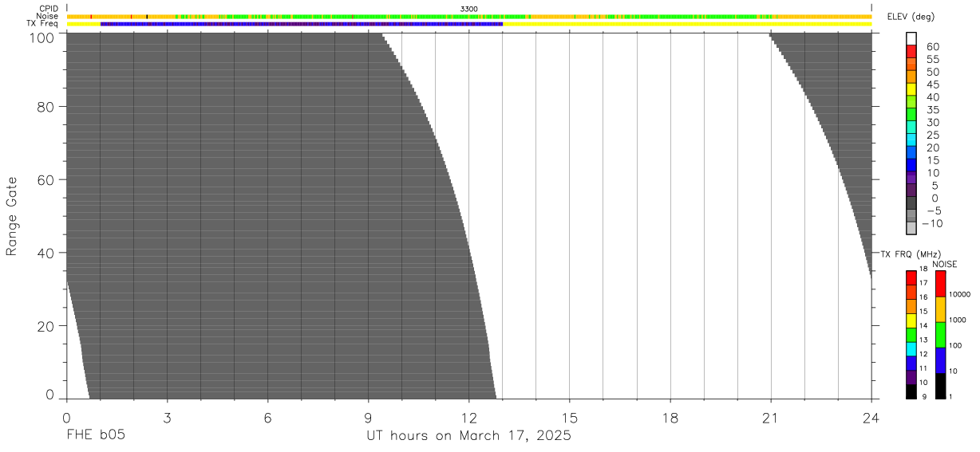This screenshot has width=980, height=452.
Task: Click the NOISE scale label '1000'
Action: click(x=958, y=319)
